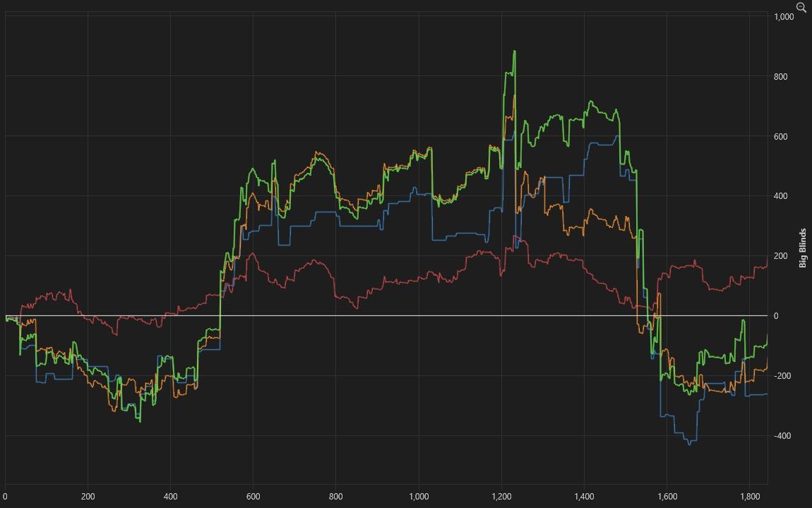Click the 1,200 tick label on the horizontal axis
The image size is (812, 508).
click(501, 496)
